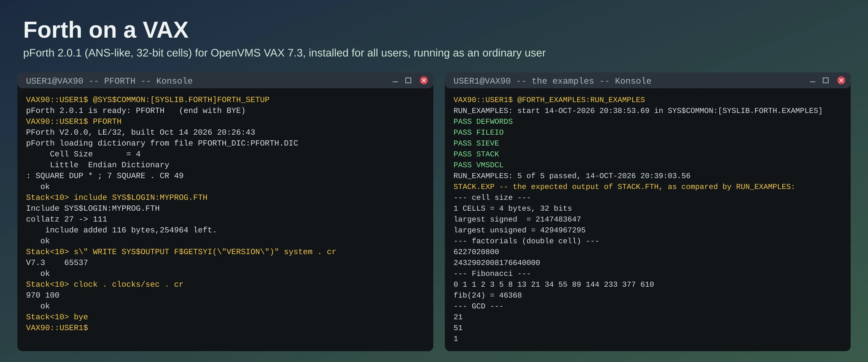
Task: Click the 'PASS DEFWORDS' result
Action: pos(483,121)
